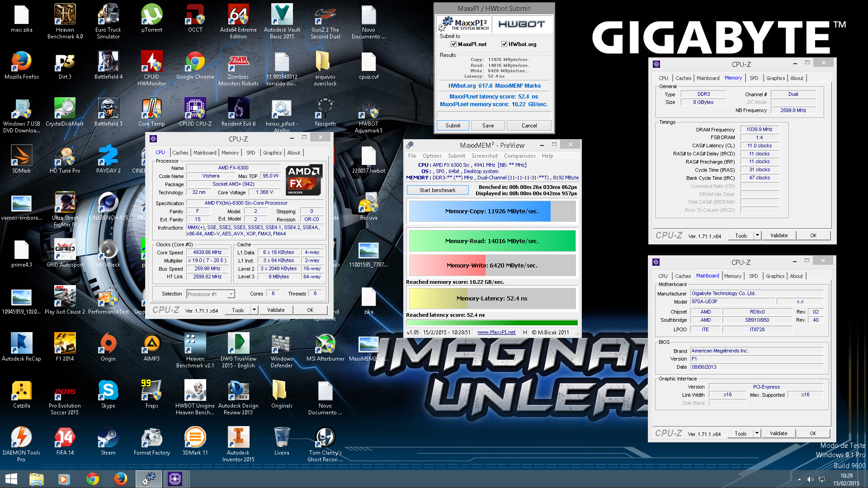The image size is (868, 488).
Task: Open MaxxMEM File menu
Action: (412, 156)
